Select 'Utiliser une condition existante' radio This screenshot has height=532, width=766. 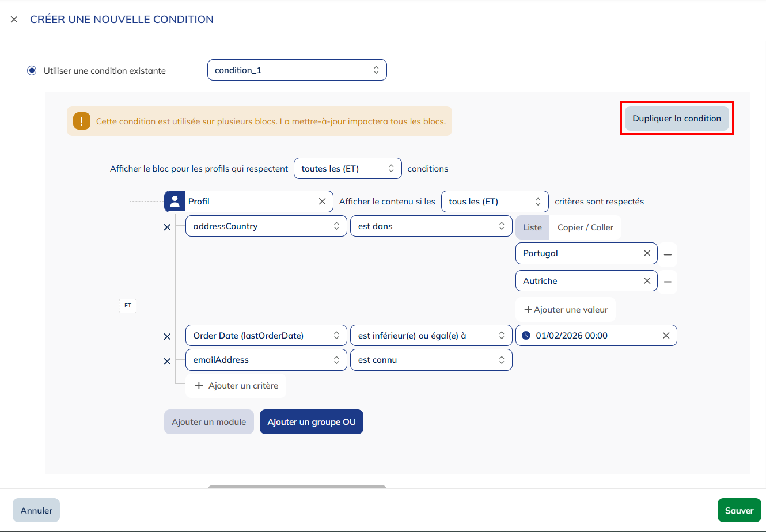(x=32, y=71)
